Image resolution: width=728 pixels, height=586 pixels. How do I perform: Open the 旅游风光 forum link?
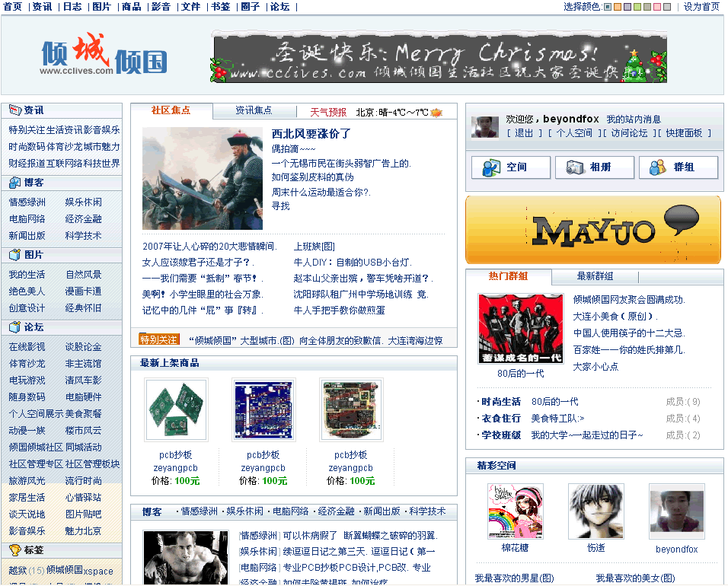pos(27,481)
